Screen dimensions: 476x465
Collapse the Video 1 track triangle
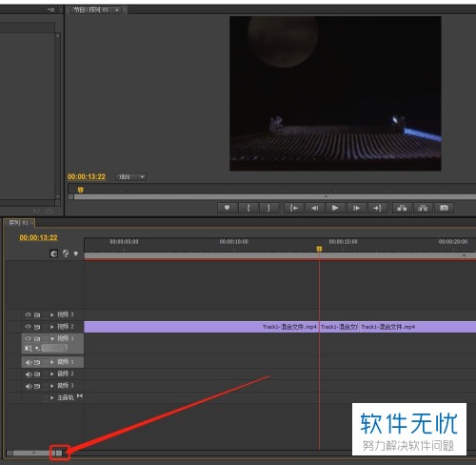pos(52,338)
